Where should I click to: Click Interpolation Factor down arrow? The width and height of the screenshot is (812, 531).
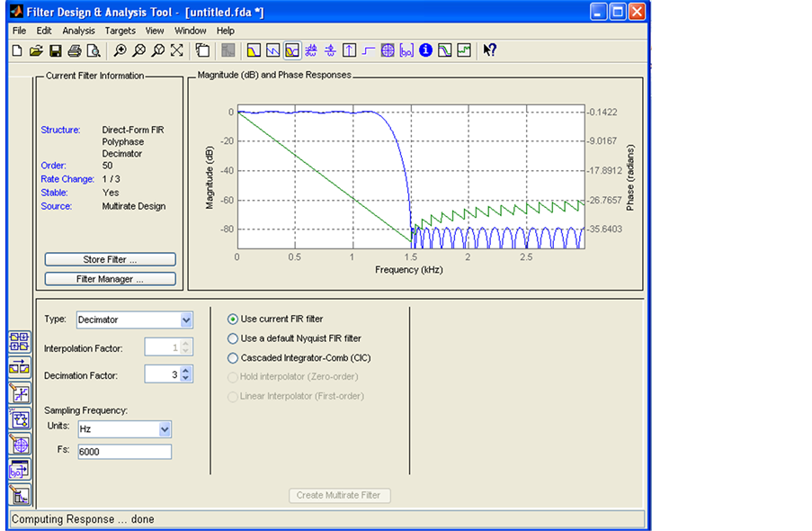(186, 351)
